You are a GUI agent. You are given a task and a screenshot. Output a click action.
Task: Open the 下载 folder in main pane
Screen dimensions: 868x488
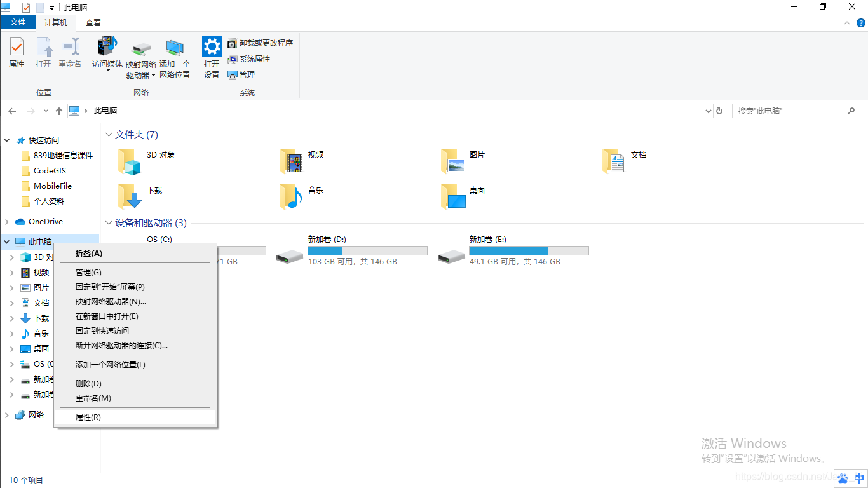129,197
